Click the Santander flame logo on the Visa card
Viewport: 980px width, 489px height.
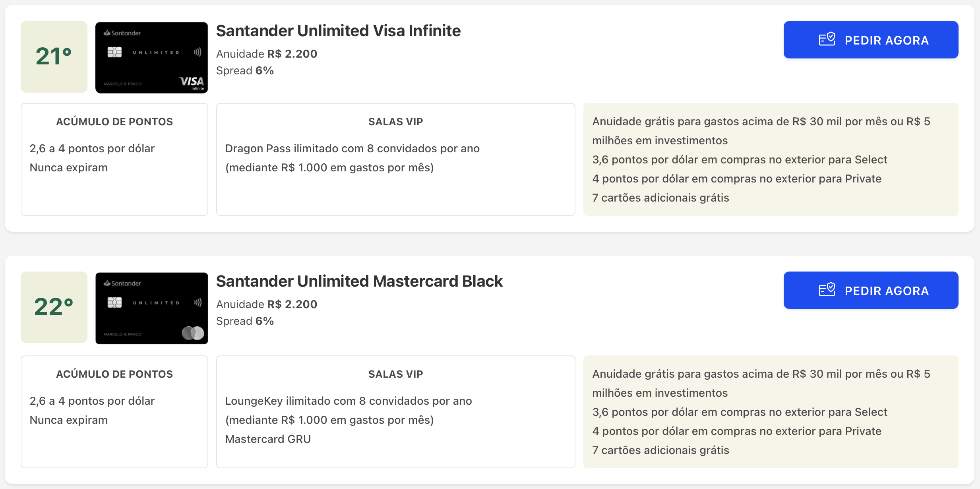click(107, 33)
